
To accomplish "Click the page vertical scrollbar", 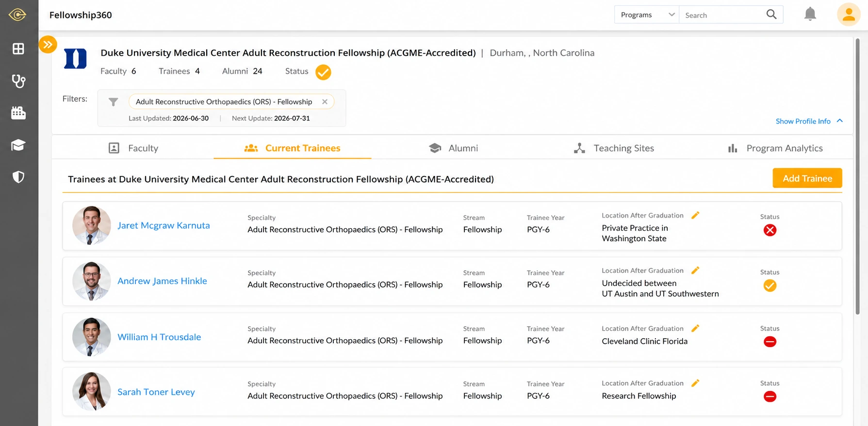I will click(857, 177).
